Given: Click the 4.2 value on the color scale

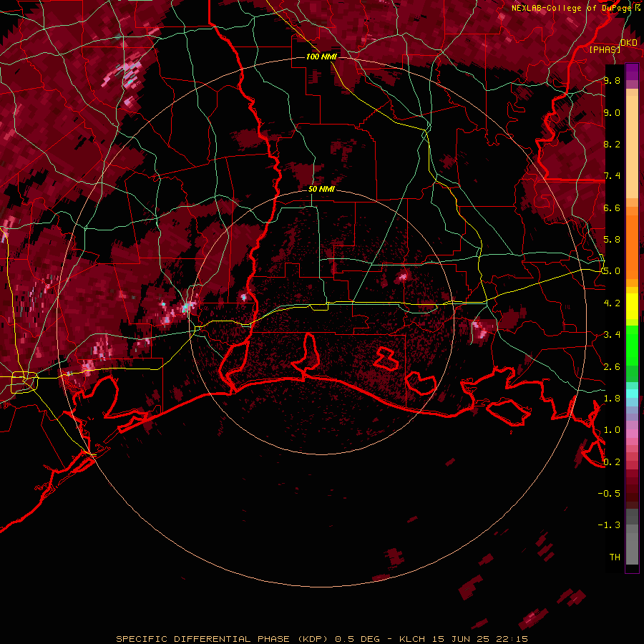Looking at the screenshot, I should [x=612, y=303].
